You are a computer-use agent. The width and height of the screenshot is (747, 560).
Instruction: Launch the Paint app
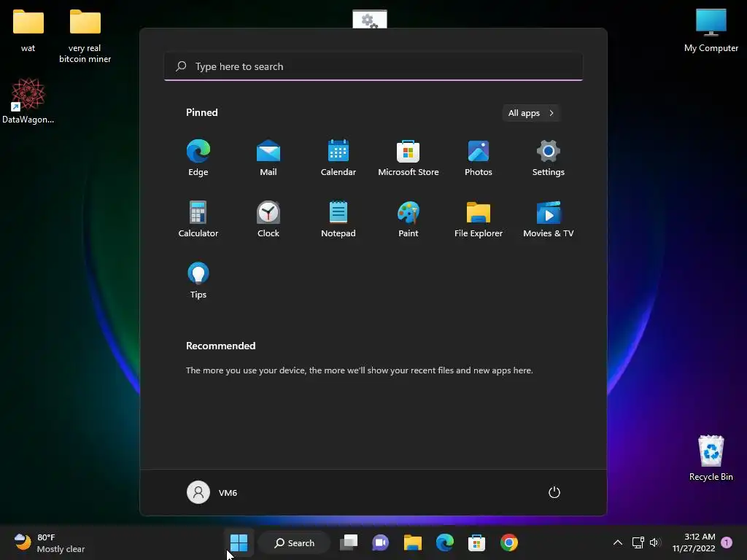[x=409, y=219]
